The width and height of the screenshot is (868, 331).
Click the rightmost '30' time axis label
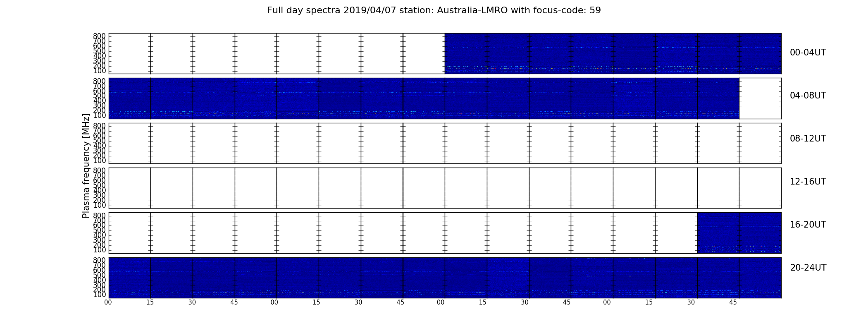(691, 302)
